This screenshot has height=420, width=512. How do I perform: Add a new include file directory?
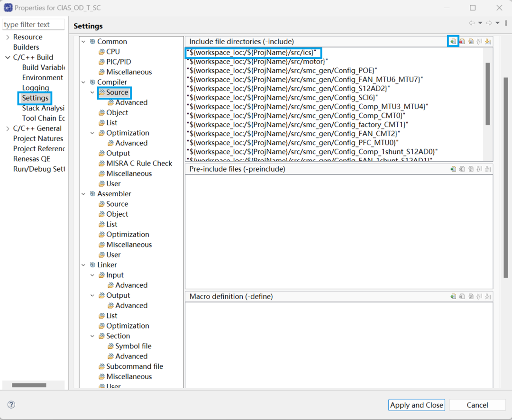(453, 41)
